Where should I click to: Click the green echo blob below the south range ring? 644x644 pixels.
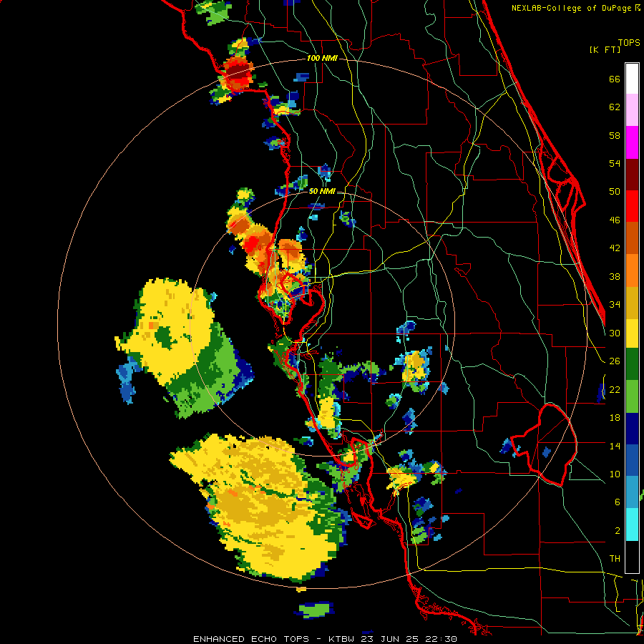314,610
